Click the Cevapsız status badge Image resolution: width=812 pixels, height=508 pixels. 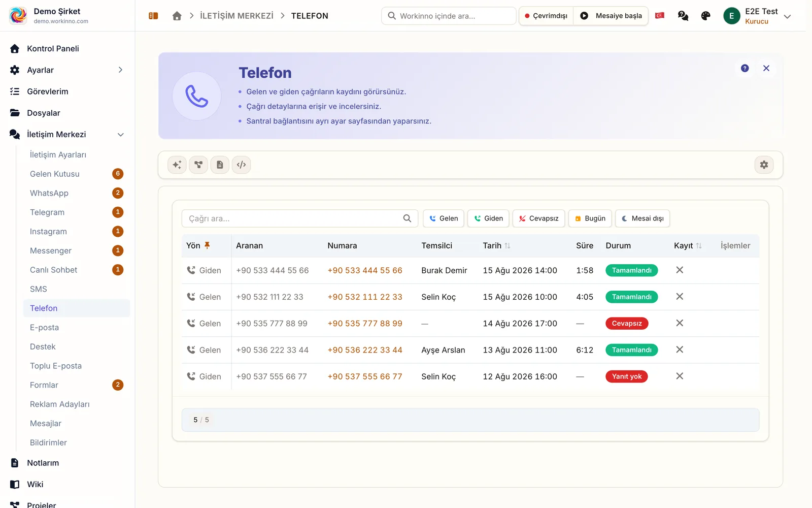tap(627, 324)
